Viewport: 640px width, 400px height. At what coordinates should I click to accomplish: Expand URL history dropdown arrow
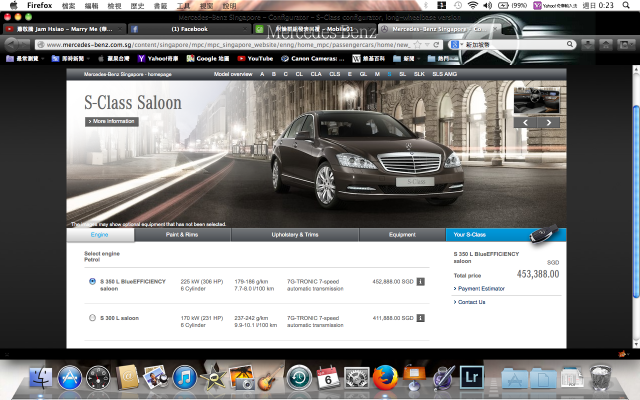(x=427, y=44)
